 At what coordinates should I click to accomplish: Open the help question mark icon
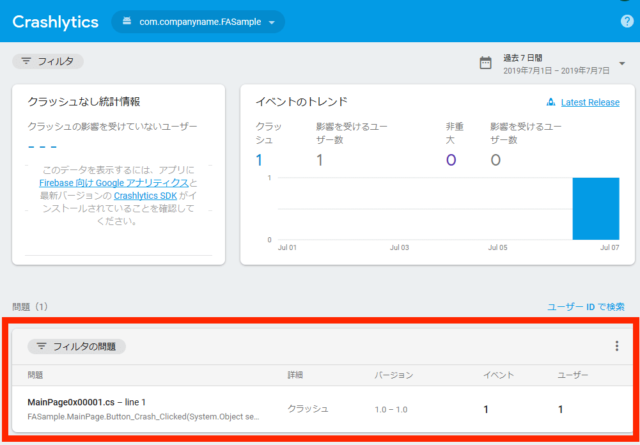[627, 21]
